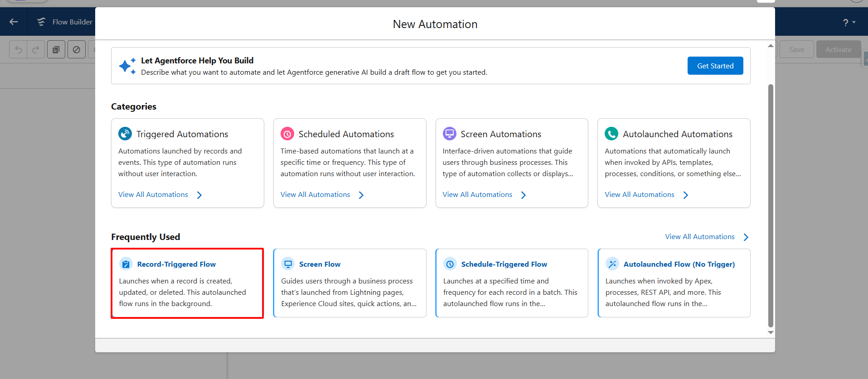Click the Schedule-Triggered Flow clock icon
Viewport: 868px width, 379px height.
[450, 264]
